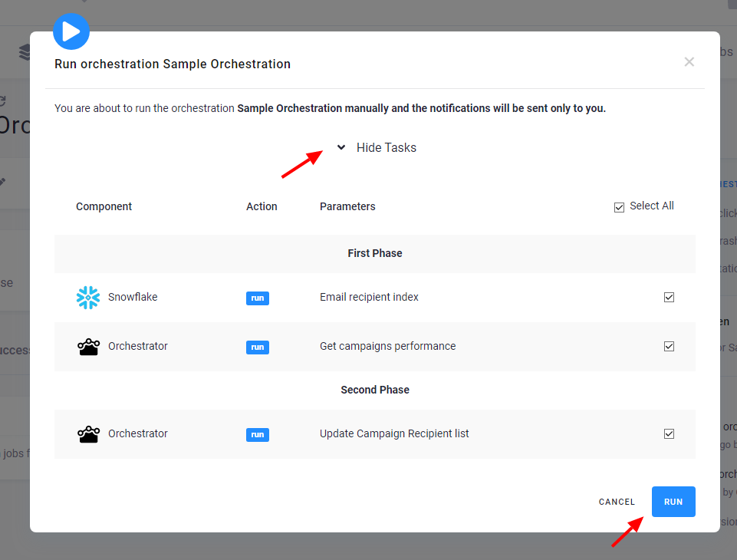The image size is (737, 560).
Task: Click the Orchestrator icon in First Phase
Action: click(x=88, y=346)
